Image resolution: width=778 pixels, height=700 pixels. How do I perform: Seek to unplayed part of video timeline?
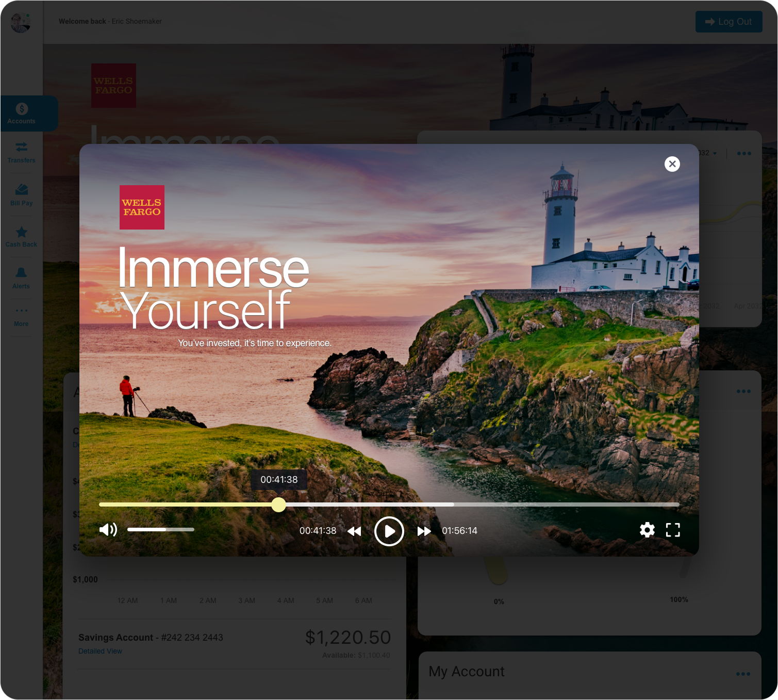tap(566, 504)
